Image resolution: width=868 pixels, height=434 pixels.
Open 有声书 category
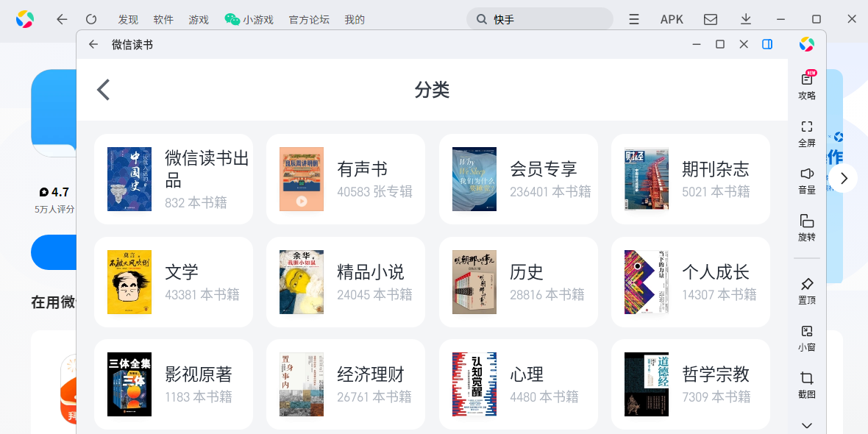(x=346, y=179)
